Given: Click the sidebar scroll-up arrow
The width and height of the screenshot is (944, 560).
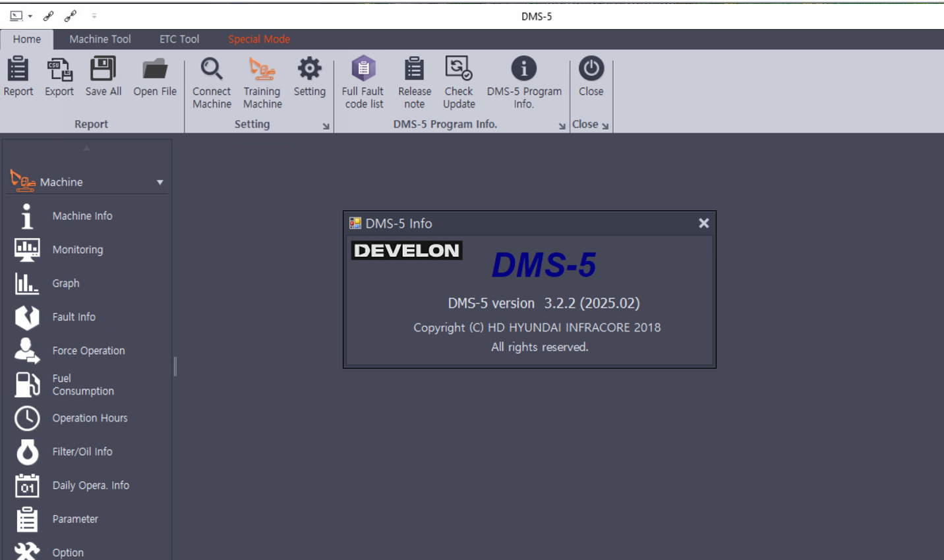Looking at the screenshot, I should [x=86, y=148].
